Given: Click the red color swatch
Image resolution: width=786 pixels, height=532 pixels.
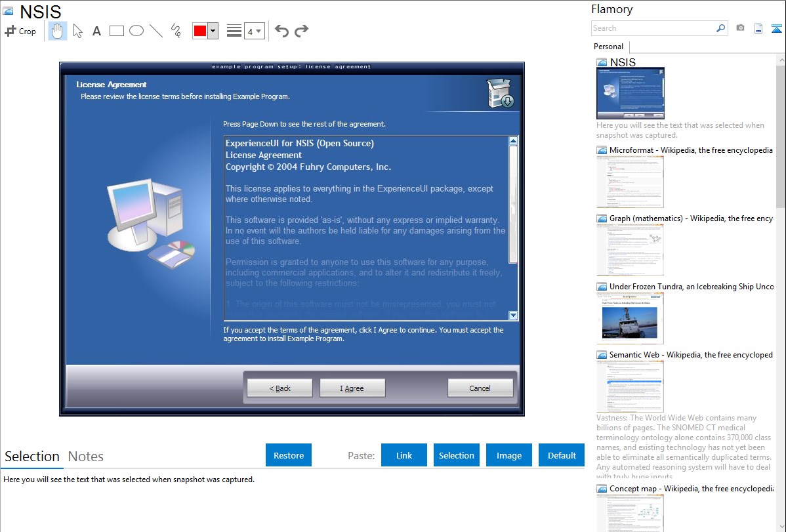Looking at the screenshot, I should point(200,31).
